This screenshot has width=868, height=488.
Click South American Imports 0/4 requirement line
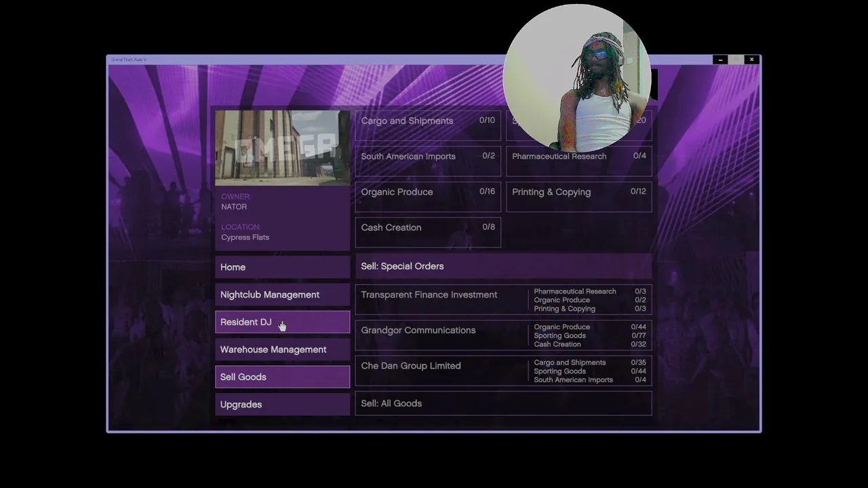tap(590, 380)
